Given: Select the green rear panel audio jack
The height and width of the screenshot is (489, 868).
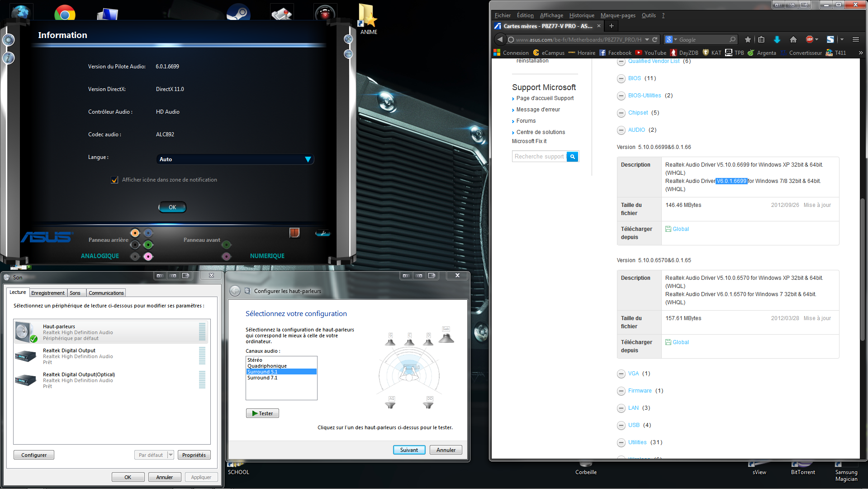Looking at the screenshot, I should (148, 245).
